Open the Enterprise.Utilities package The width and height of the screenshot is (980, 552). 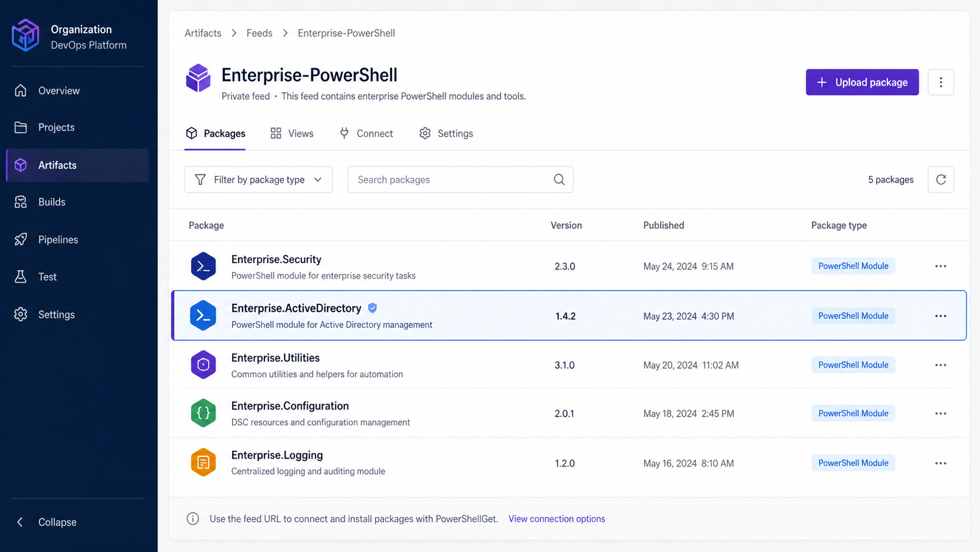point(275,358)
